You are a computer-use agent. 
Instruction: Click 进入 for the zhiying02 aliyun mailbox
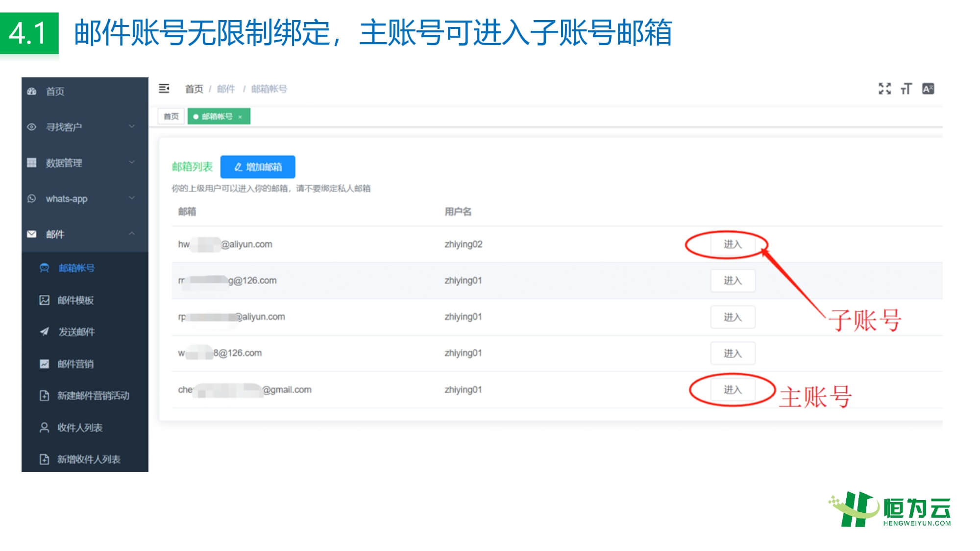[733, 244]
